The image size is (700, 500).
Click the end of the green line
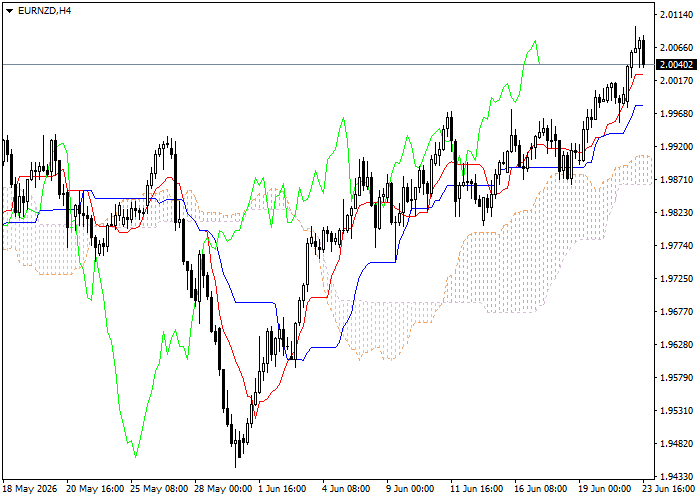540,63
